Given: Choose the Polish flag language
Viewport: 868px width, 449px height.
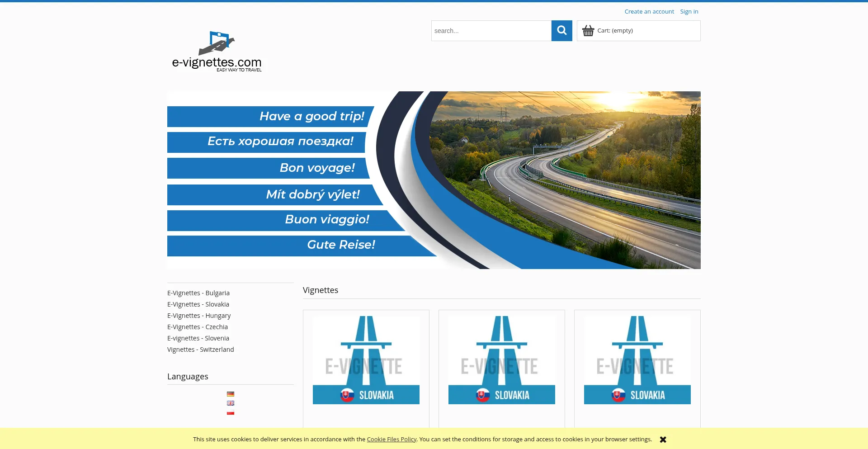Looking at the screenshot, I should click(x=231, y=412).
